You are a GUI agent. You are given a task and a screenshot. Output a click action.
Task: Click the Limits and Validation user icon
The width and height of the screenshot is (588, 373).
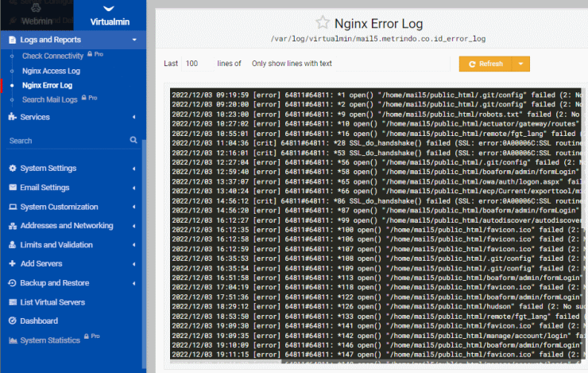pos(13,245)
